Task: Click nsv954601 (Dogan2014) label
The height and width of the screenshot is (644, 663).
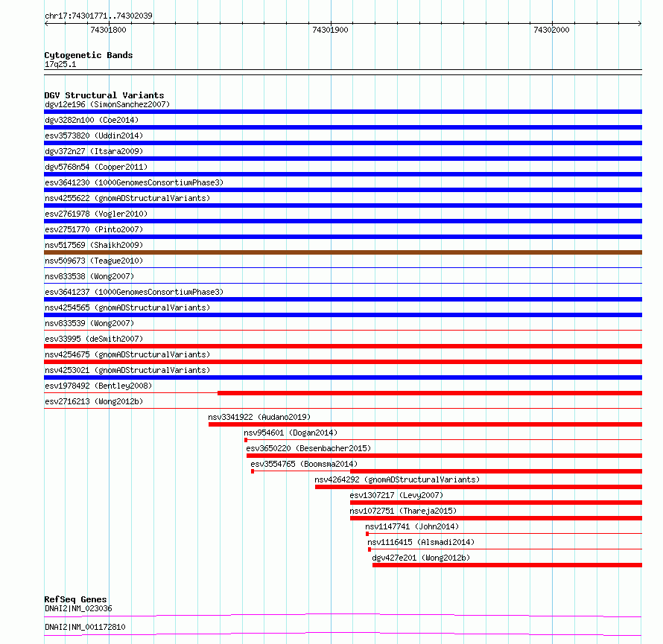Action: coord(291,433)
